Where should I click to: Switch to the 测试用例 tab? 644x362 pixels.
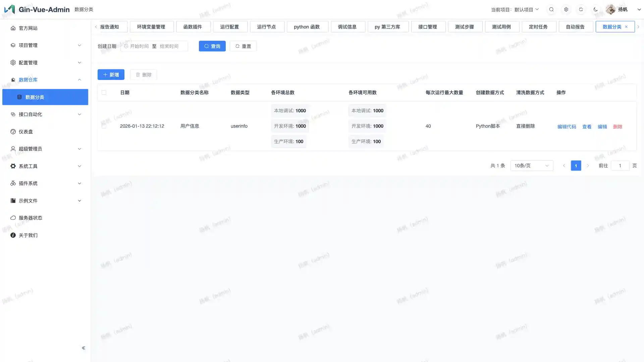501,27
